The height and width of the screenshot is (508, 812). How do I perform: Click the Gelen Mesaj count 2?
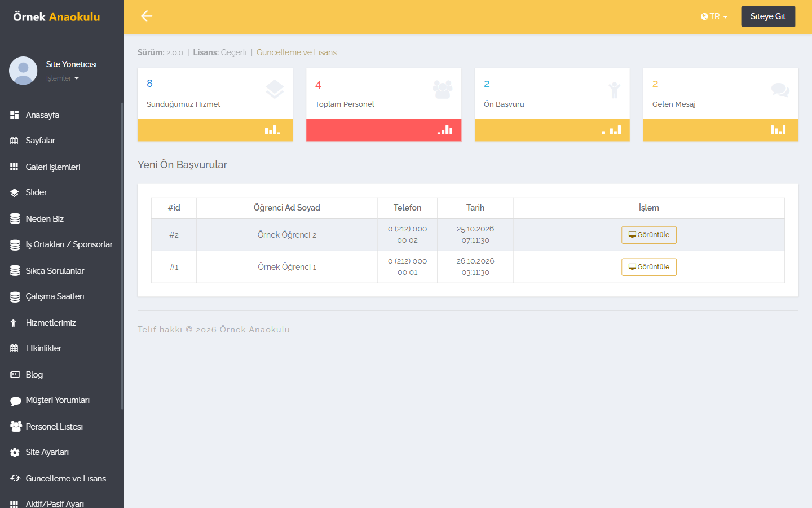coord(655,84)
